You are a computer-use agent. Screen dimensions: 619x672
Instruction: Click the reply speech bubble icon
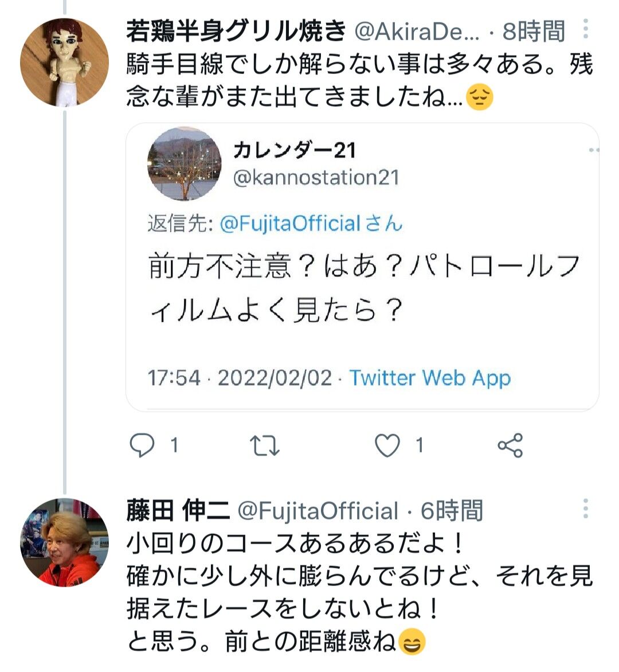(x=142, y=446)
